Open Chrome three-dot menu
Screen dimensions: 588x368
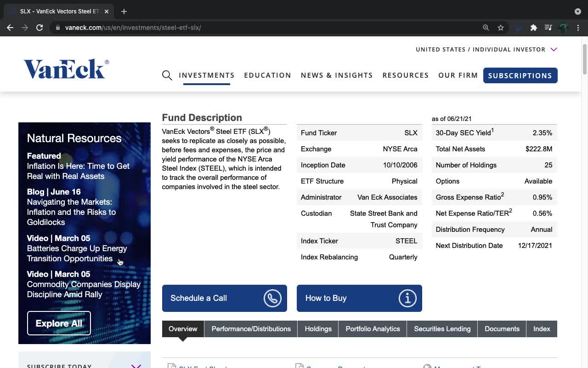click(578, 28)
